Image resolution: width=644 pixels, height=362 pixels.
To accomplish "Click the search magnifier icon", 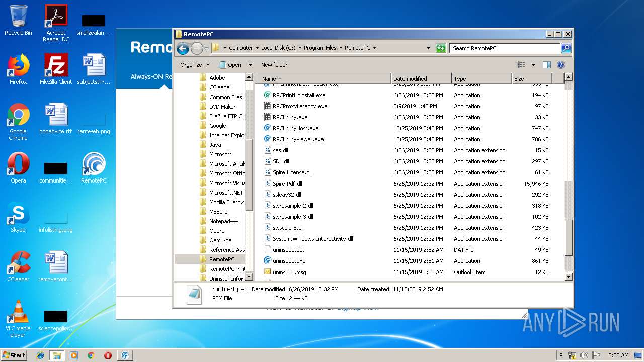I will click(x=566, y=48).
